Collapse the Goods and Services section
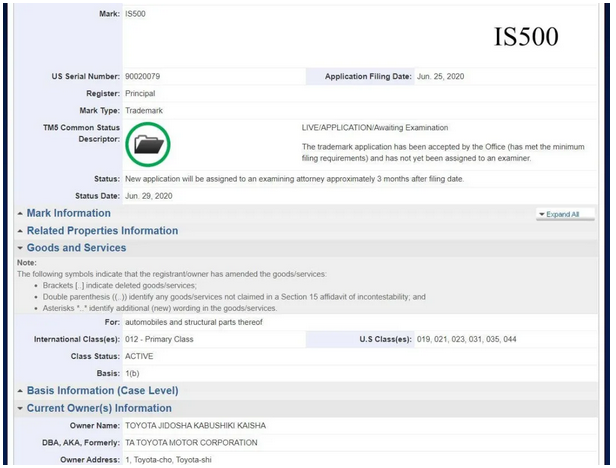The width and height of the screenshot is (616, 468). point(76,248)
